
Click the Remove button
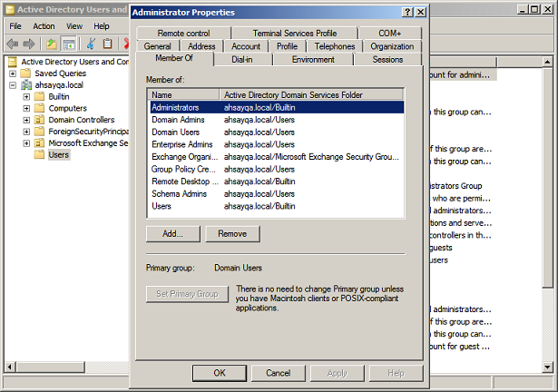click(x=232, y=234)
